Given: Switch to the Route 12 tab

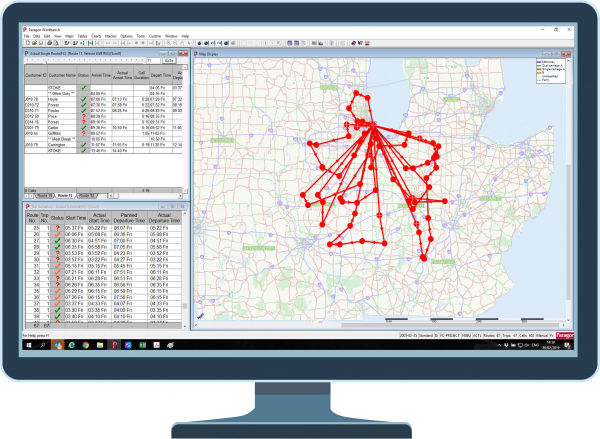Looking at the screenshot, I should pyautogui.click(x=87, y=196).
